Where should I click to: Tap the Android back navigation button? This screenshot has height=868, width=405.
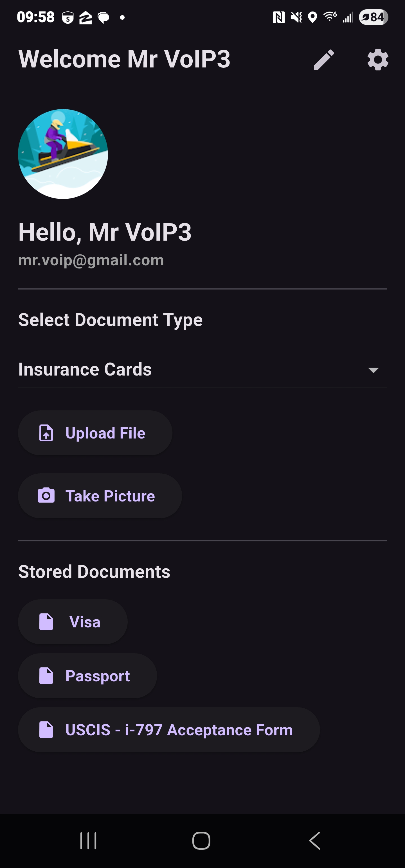tap(315, 841)
